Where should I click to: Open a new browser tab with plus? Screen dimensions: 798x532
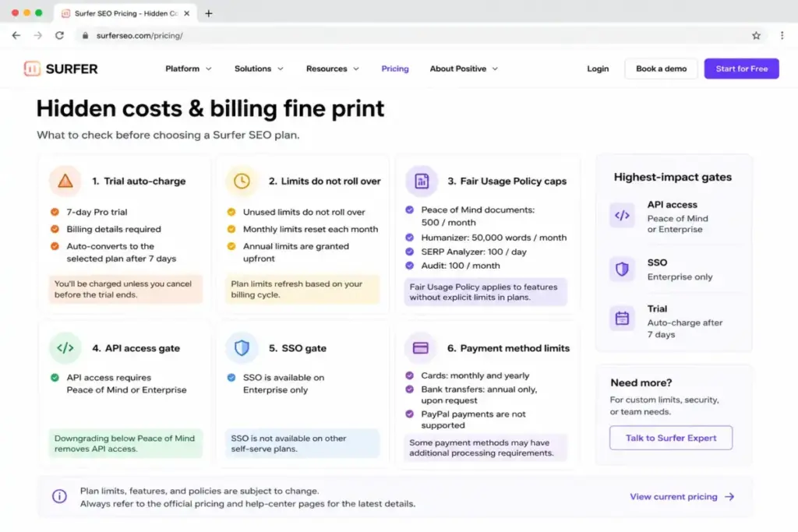click(x=209, y=13)
